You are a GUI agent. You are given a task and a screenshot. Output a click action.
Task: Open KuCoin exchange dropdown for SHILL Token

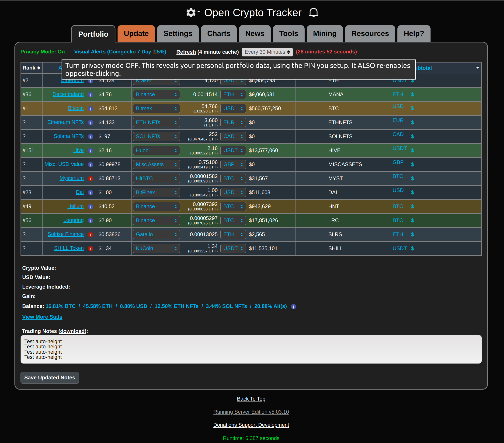156,248
